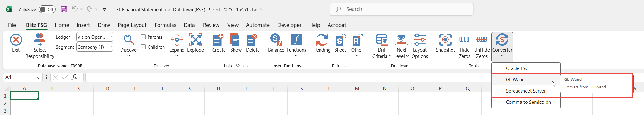The image size is (644, 115).
Task: Switch to the View tab
Action: (x=233, y=25)
